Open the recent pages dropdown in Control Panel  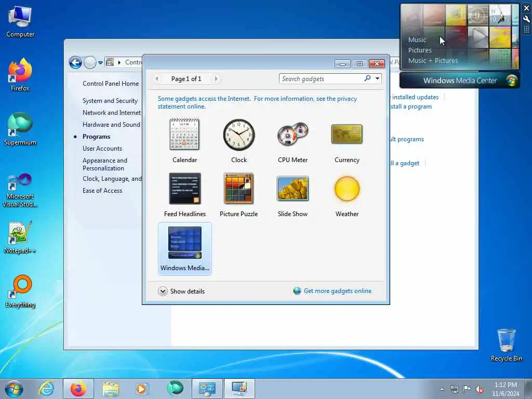pos(100,63)
